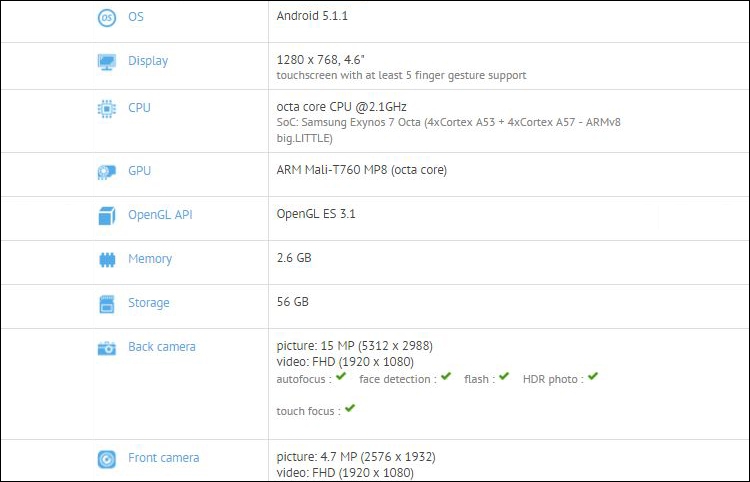Select the Display label text
The height and width of the screenshot is (482, 750).
tap(148, 61)
